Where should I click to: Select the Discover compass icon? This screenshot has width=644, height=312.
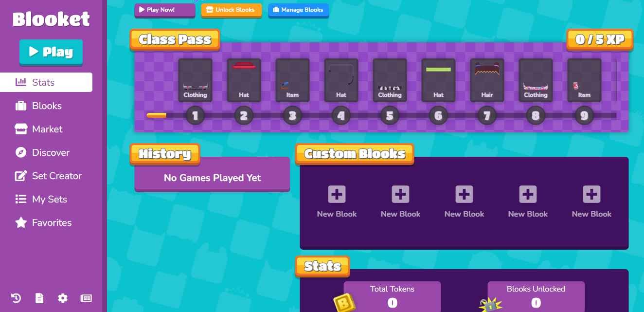(20, 152)
